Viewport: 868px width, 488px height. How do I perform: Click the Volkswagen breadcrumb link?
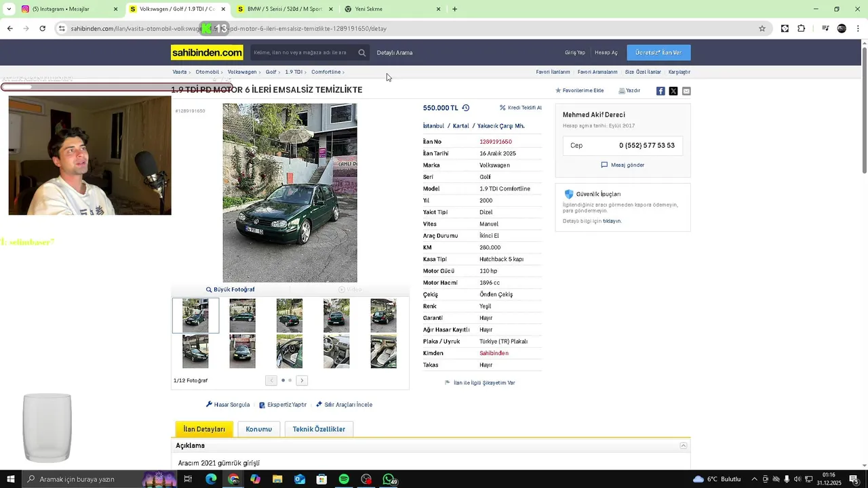242,72
